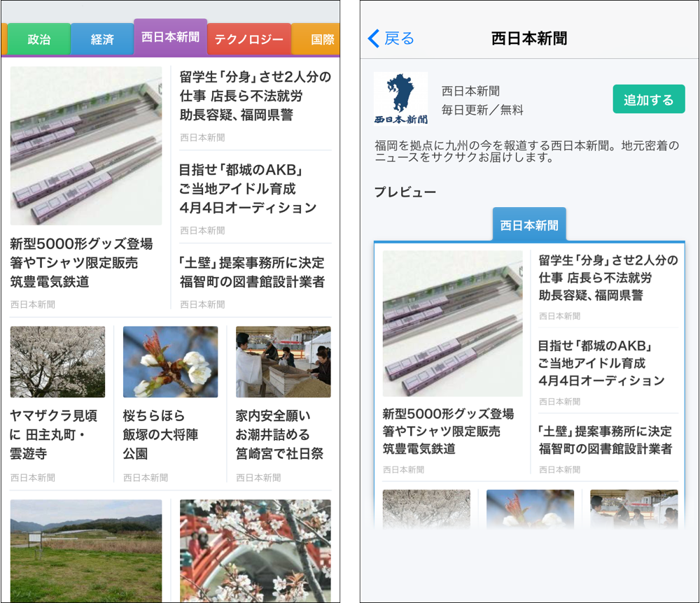Open the chopsticks photo in the preview panel
Screen dimensions: 700x603
pos(453,323)
